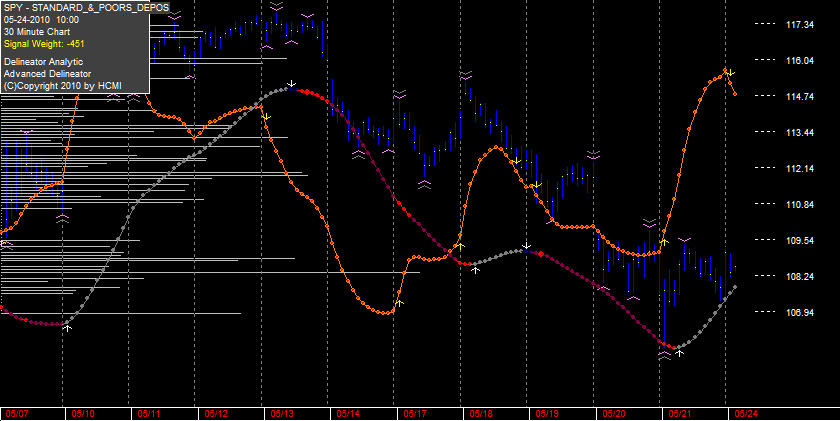Click the 05/18 date label

click(481, 414)
